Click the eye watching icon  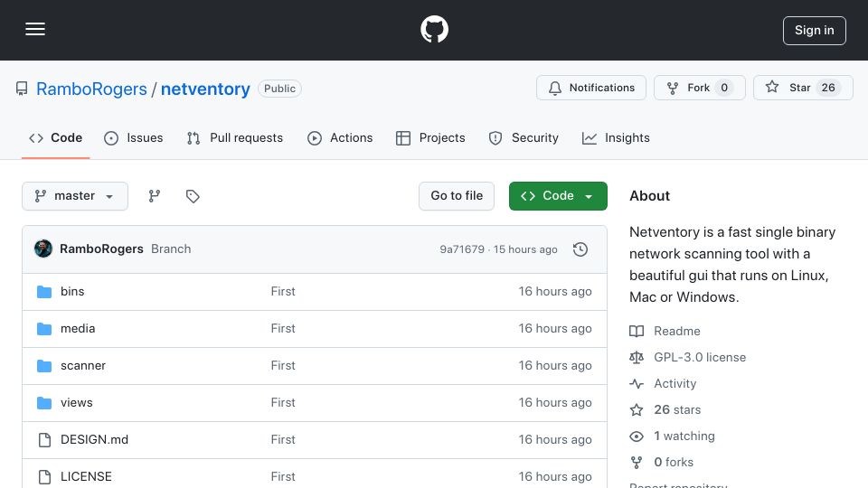[637, 436]
